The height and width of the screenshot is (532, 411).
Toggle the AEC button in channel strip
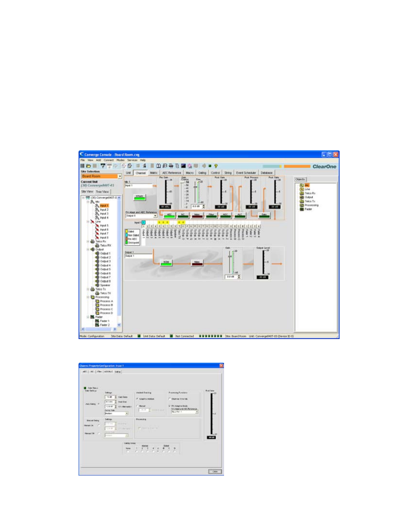point(169,215)
